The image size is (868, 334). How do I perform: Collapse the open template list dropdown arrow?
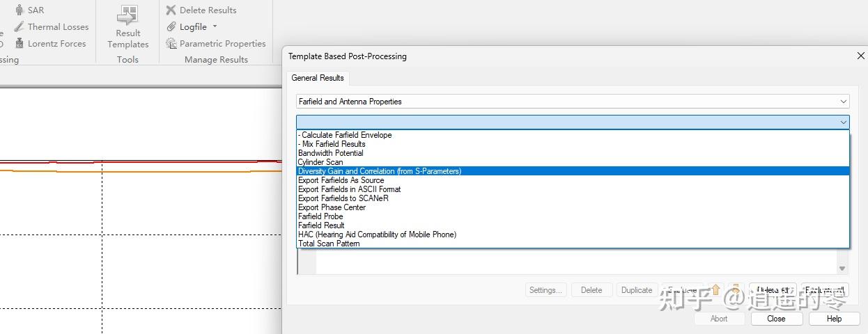coord(843,122)
